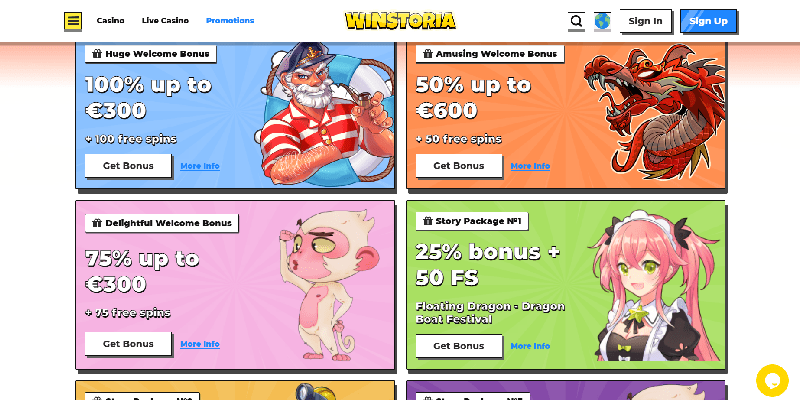The height and width of the screenshot is (400, 800).
Task: Get Bonus for 50% up to €600
Action: click(459, 166)
